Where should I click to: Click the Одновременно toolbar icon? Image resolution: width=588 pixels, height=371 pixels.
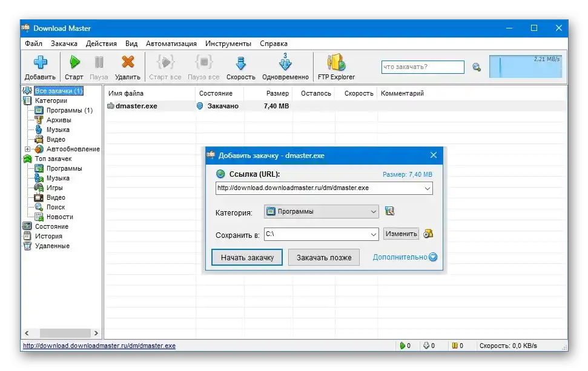285,62
